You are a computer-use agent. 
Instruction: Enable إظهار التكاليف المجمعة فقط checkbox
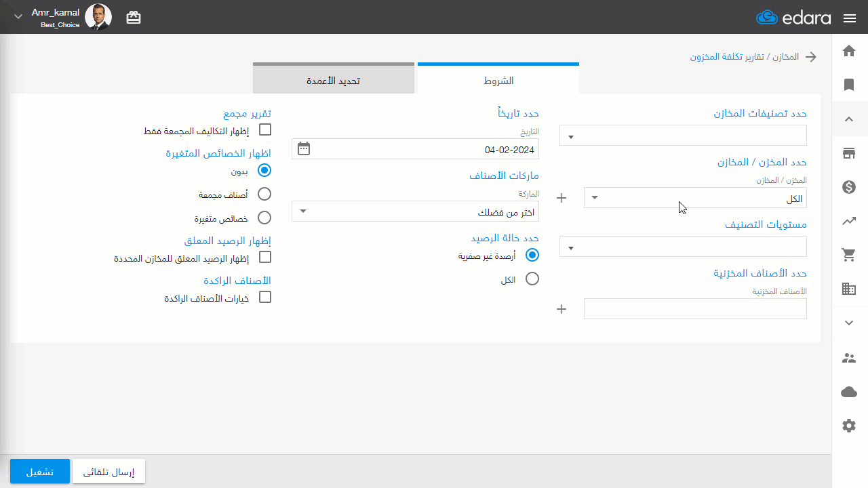click(265, 129)
